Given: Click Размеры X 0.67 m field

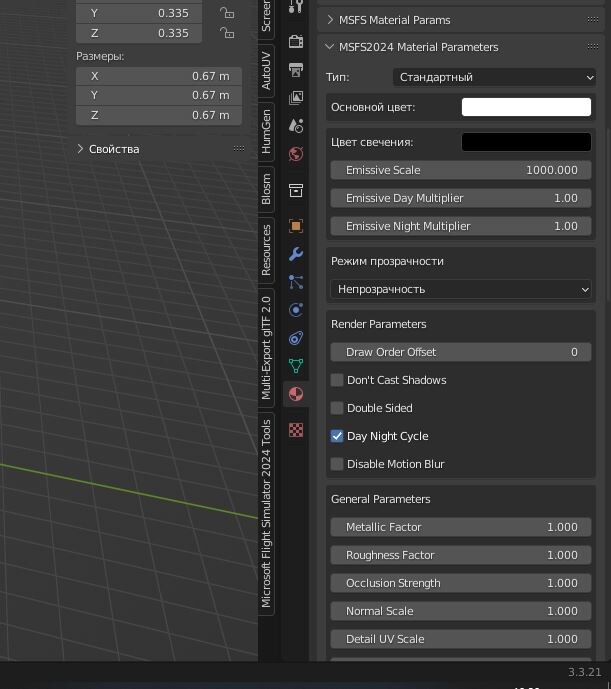Looking at the screenshot, I should coord(159,76).
